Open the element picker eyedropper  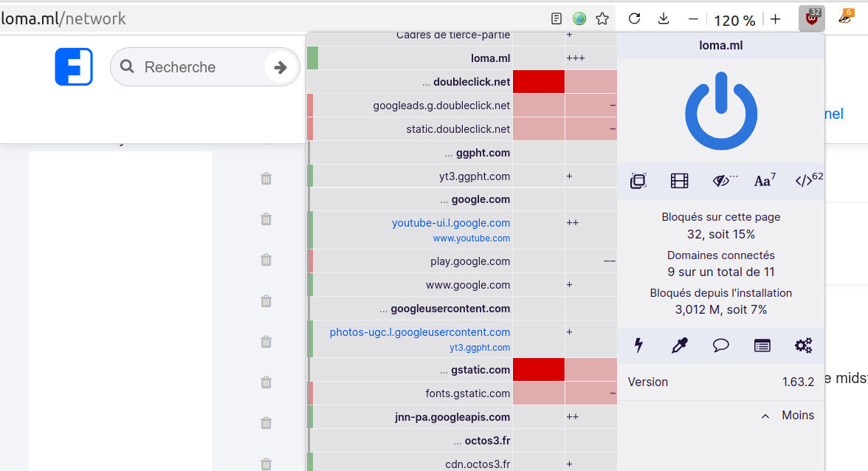679,345
